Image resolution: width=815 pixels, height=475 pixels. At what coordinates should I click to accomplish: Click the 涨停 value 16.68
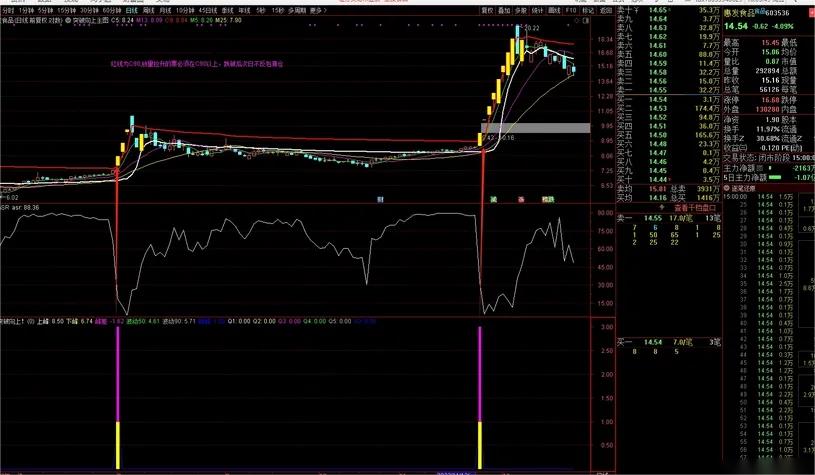tap(770, 100)
